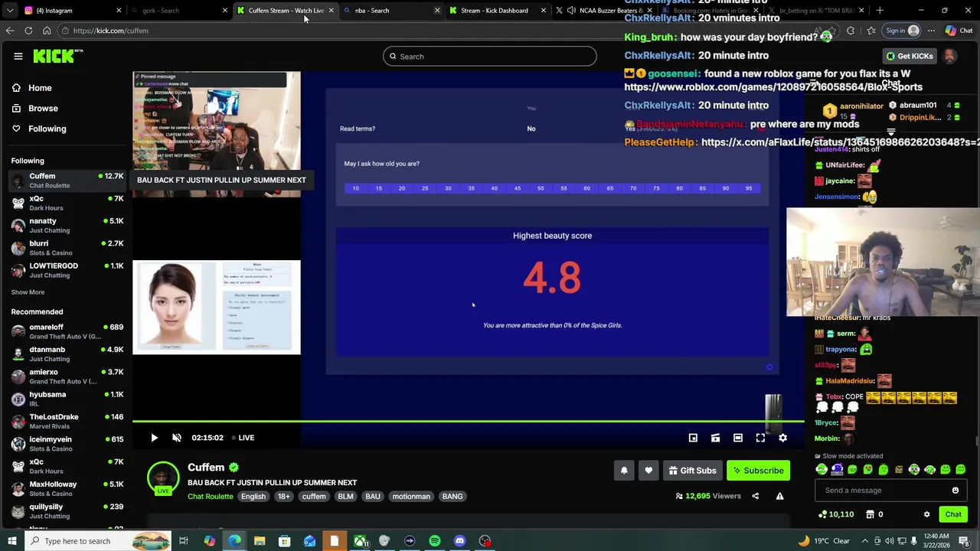Share the stream

[x=755, y=496]
